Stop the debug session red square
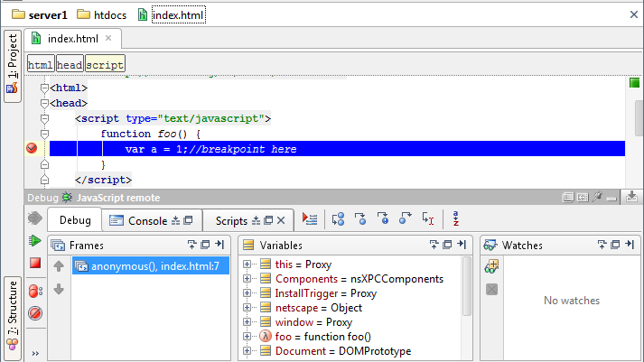The image size is (644, 362). pyautogui.click(x=35, y=263)
